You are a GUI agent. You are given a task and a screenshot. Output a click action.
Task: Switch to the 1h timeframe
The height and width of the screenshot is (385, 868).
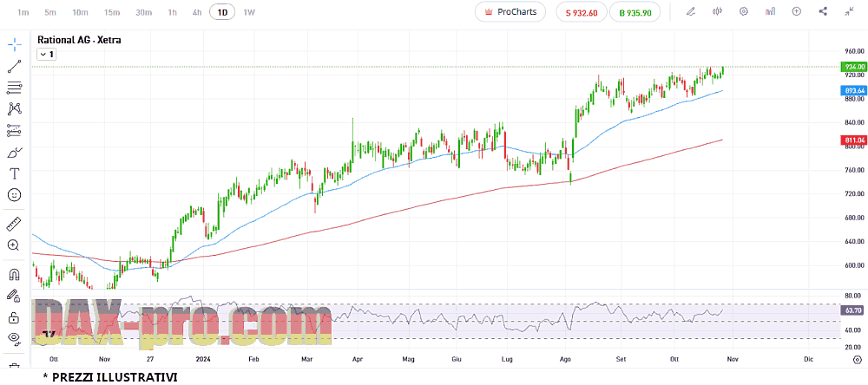coord(172,12)
